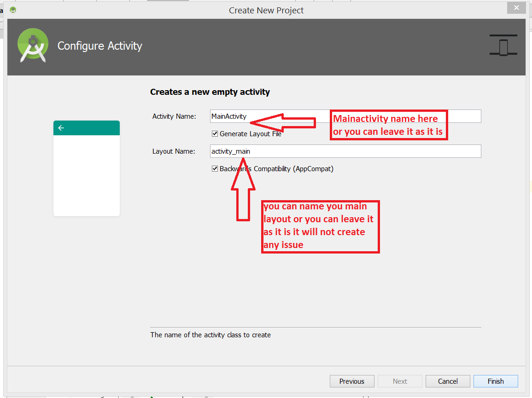The image size is (532, 398).
Task: Click the 'Create New Project' window title
Action: [x=266, y=10]
